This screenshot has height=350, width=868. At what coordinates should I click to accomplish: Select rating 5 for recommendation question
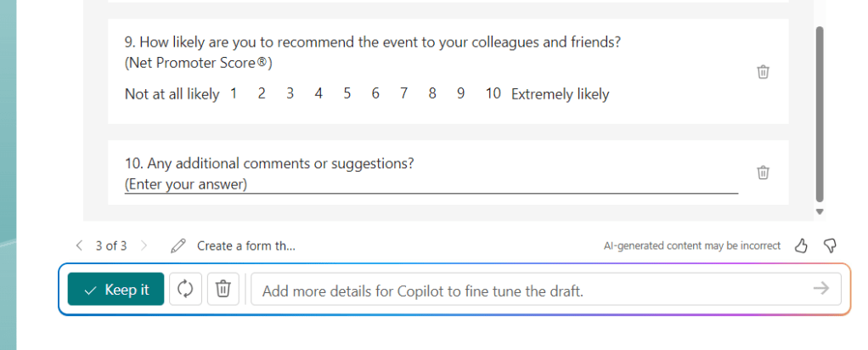[x=347, y=93]
